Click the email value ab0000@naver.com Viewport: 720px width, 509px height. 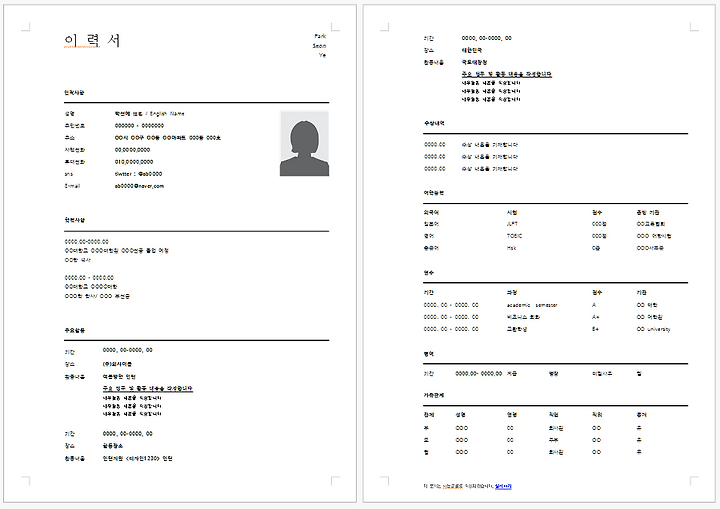point(139,186)
